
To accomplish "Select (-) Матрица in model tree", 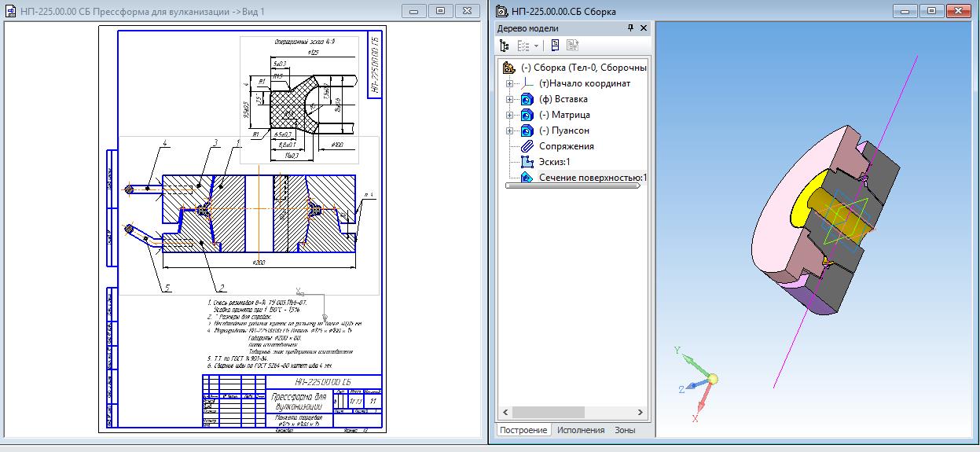I will tap(564, 115).
